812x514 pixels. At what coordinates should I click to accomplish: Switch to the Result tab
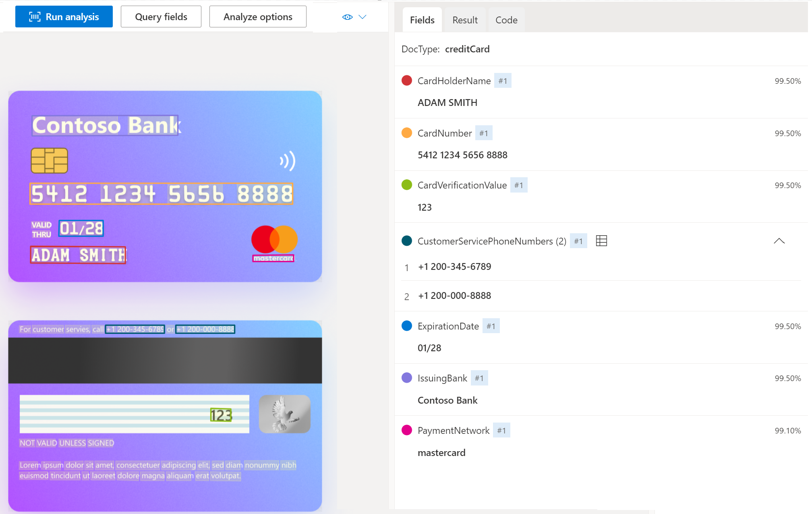[x=464, y=20]
